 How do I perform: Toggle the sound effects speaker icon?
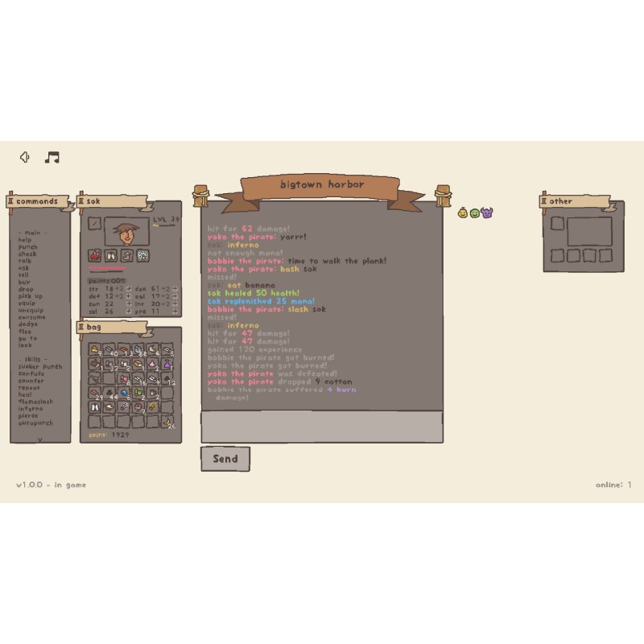(x=25, y=157)
